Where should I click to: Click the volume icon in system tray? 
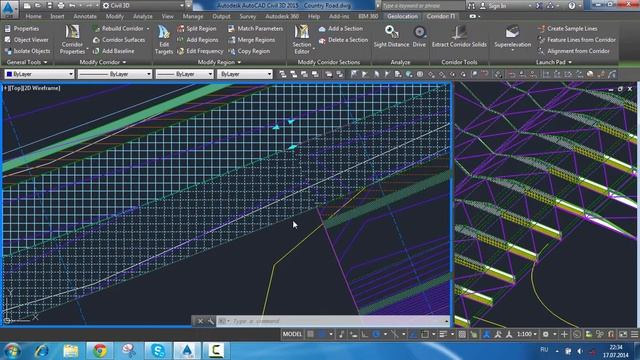(580, 351)
